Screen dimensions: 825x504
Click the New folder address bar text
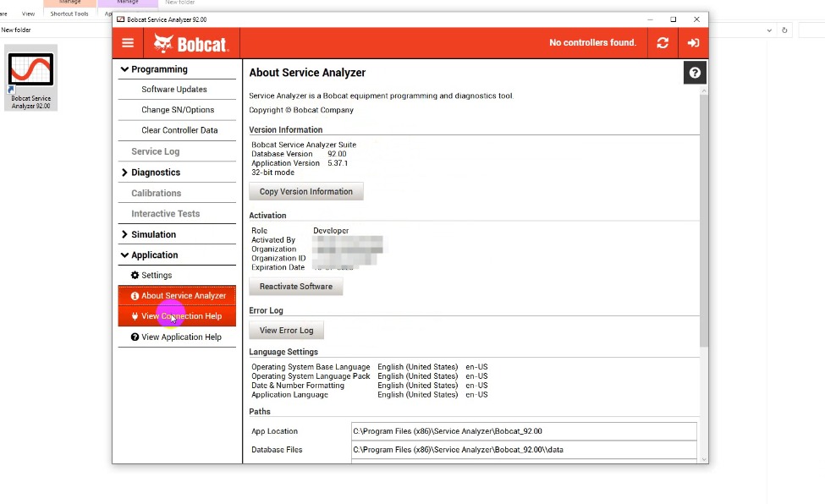coord(16,30)
